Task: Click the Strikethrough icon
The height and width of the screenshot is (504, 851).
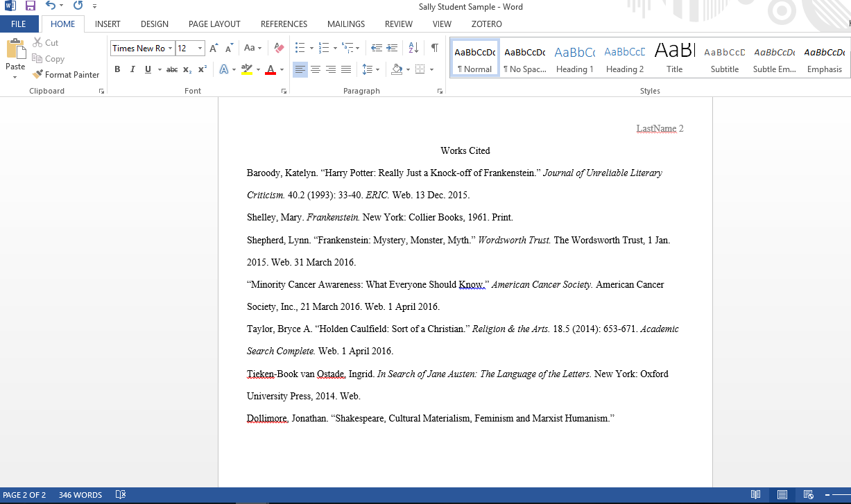Action: tap(171, 69)
